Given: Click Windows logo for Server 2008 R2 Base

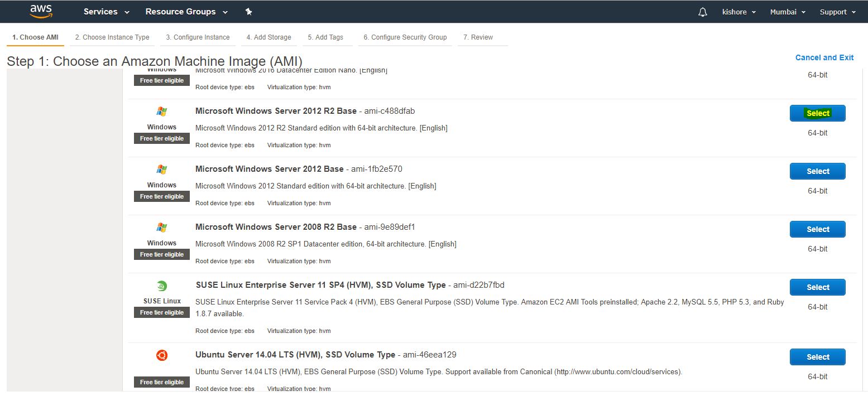Looking at the screenshot, I should point(162,228).
